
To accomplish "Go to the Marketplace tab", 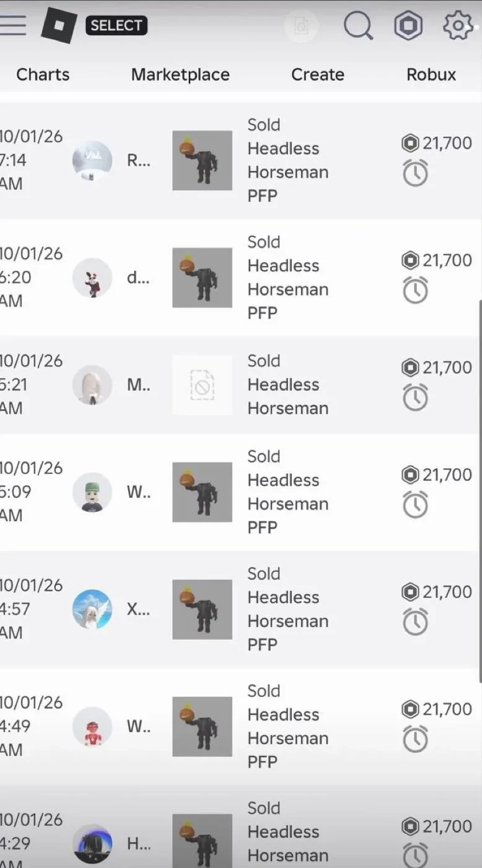I will pos(180,74).
